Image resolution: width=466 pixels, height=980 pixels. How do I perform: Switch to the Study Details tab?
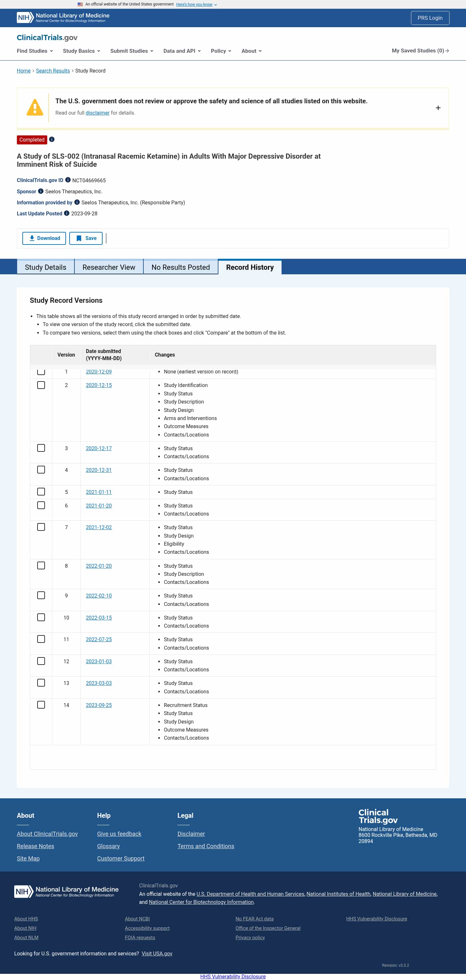pos(45,267)
